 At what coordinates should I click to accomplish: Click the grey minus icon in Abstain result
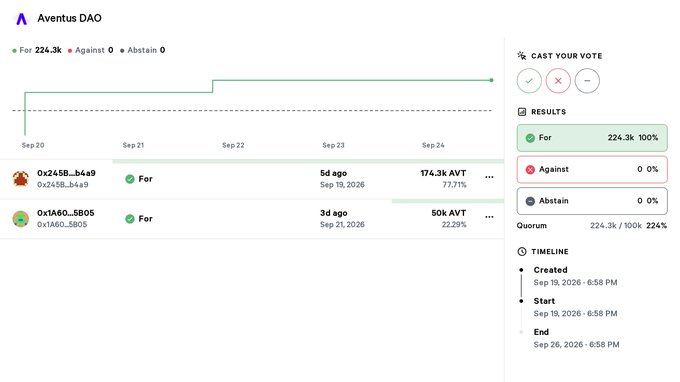[x=530, y=201]
